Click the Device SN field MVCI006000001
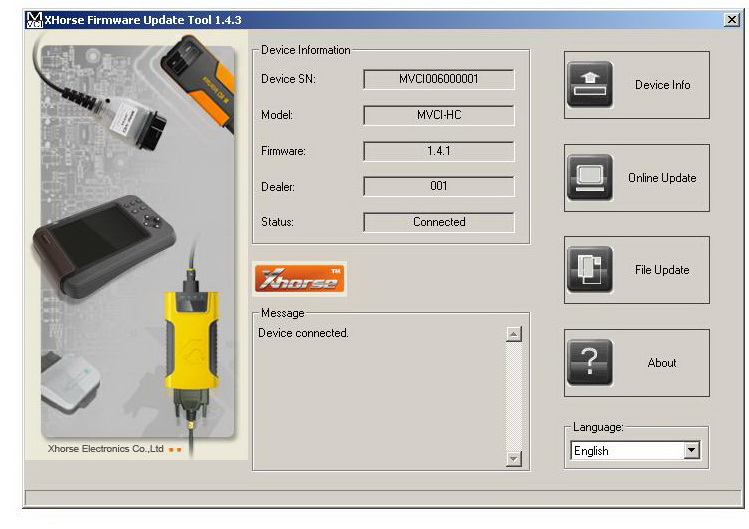The height and width of the screenshot is (529, 749). pos(439,79)
